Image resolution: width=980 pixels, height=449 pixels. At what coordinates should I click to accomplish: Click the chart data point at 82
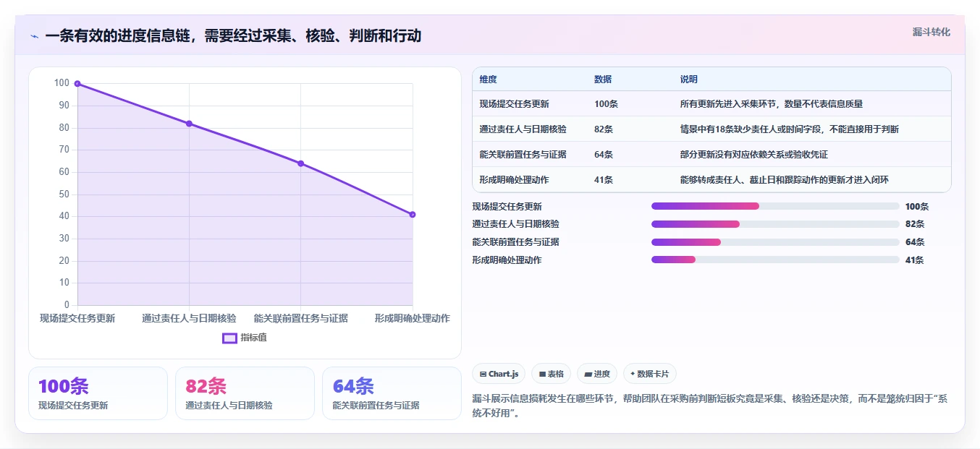coord(189,124)
